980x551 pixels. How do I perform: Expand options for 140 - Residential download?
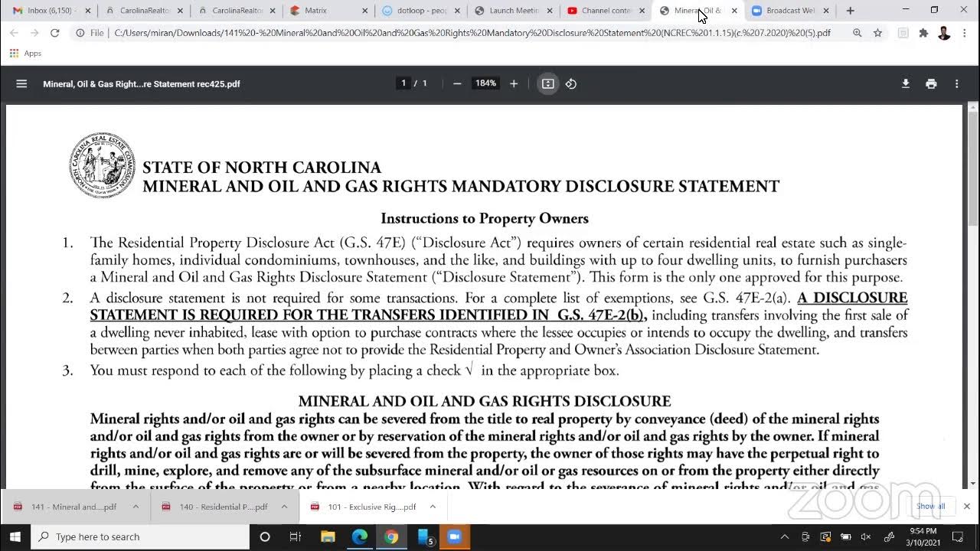point(284,507)
